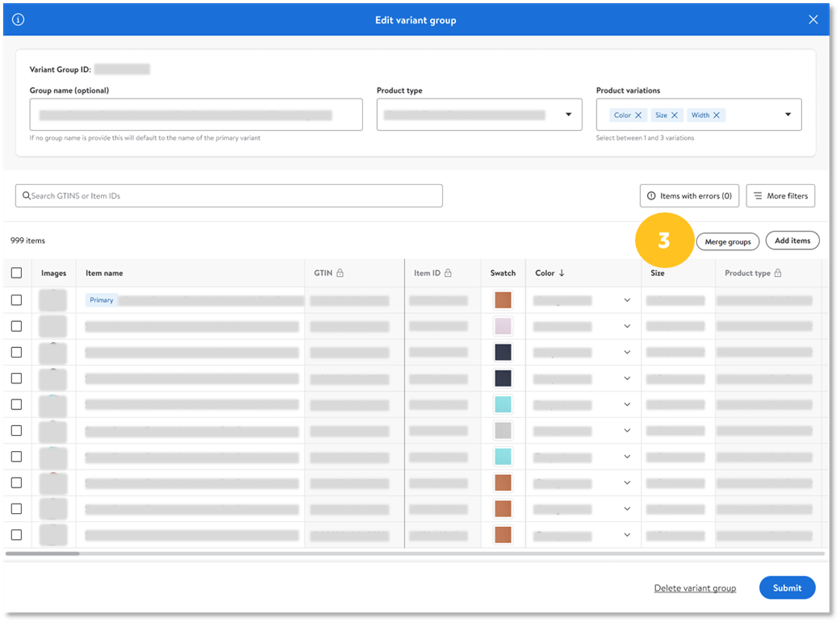
Task: Click the light blue swatch in the fifth row
Action: [503, 404]
